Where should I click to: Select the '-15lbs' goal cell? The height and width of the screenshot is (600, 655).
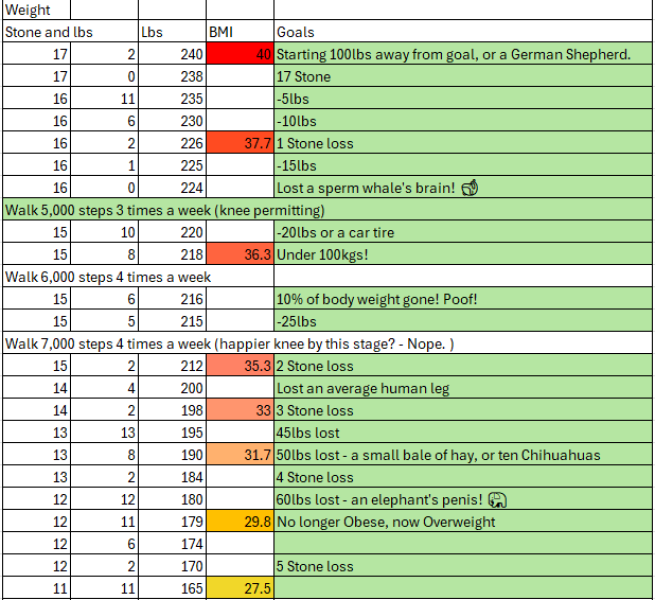click(463, 165)
